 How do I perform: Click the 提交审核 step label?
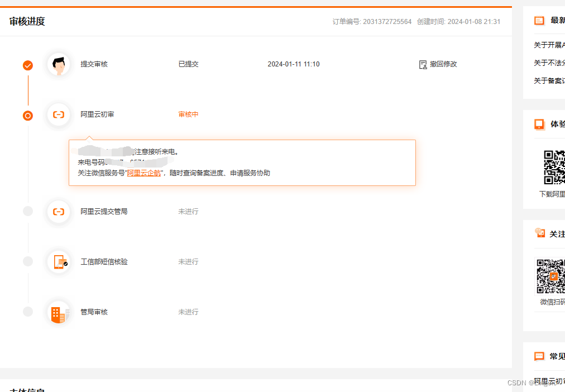click(94, 64)
